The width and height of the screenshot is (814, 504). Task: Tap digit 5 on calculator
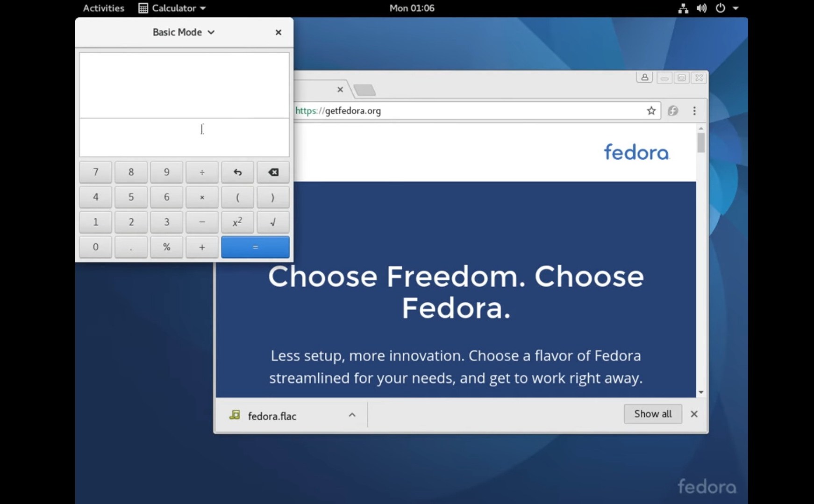coord(131,197)
